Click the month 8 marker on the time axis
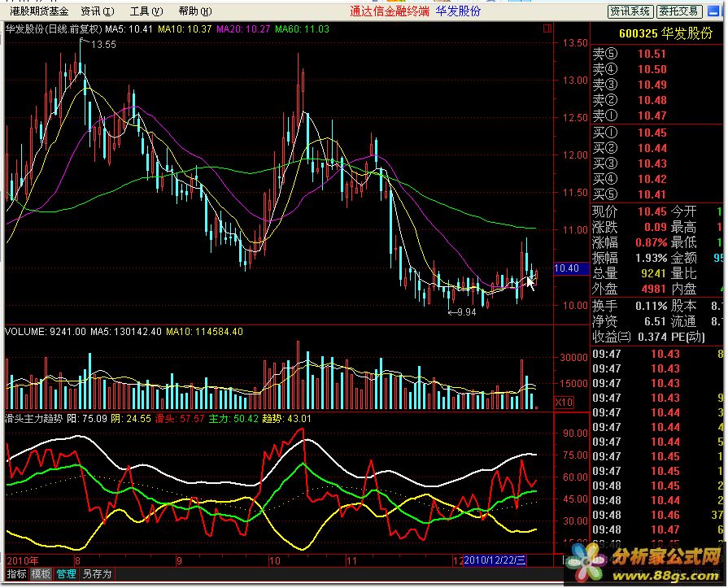 point(77,560)
